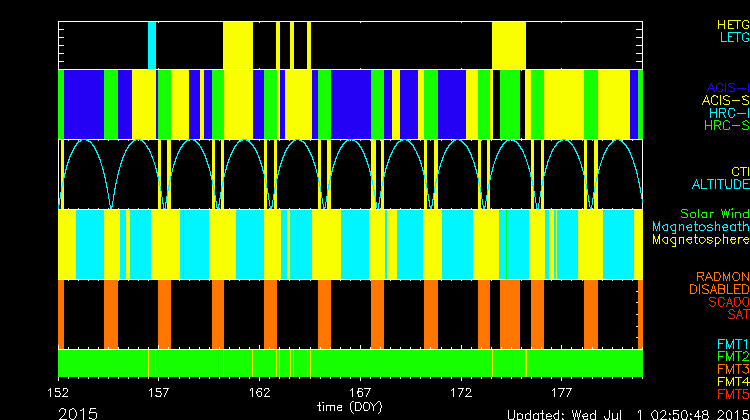This screenshot has width=750, height=420.
Task: Click the HETG legend label
Action: (732, 23)
